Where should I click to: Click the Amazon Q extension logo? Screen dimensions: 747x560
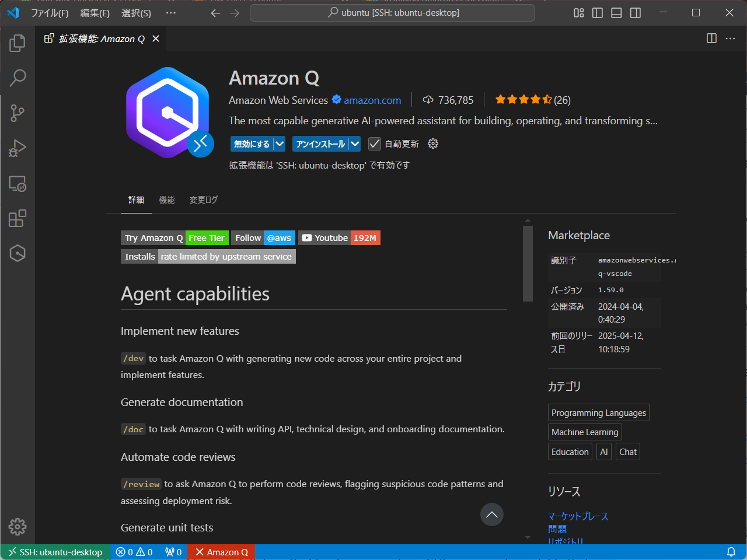[x=168, y=113]
